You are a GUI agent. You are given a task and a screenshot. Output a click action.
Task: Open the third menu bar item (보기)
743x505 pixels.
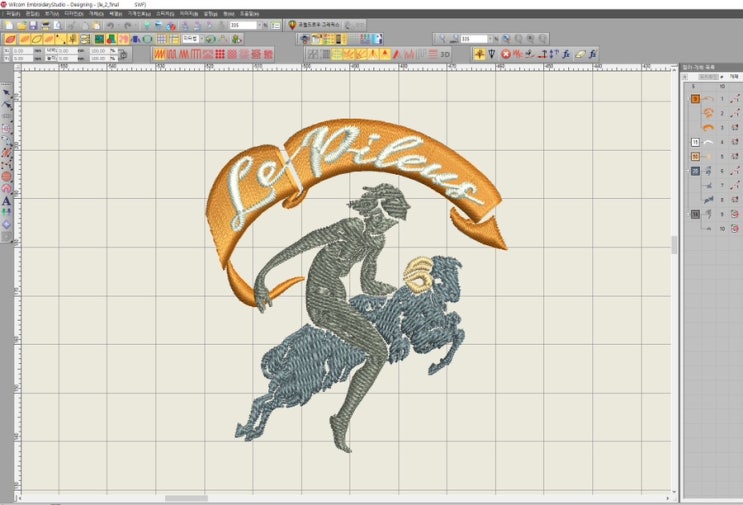(52, 14)
